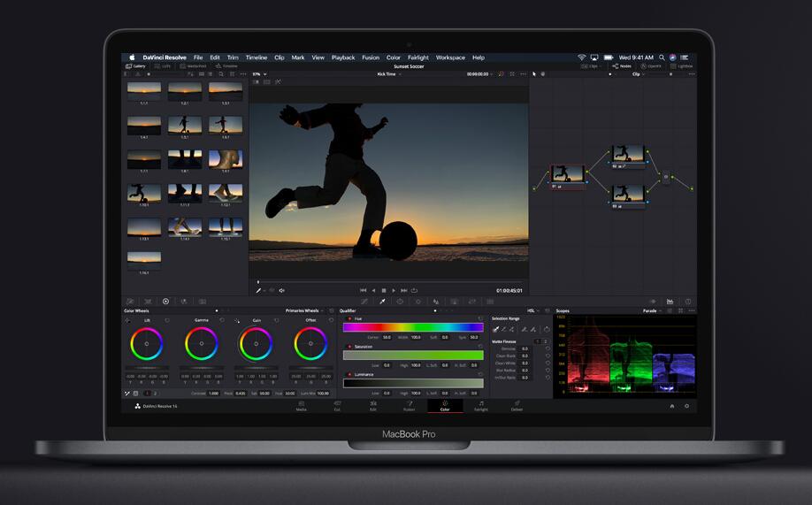Expand the Parade scope type dropdown

coord(652,310)
